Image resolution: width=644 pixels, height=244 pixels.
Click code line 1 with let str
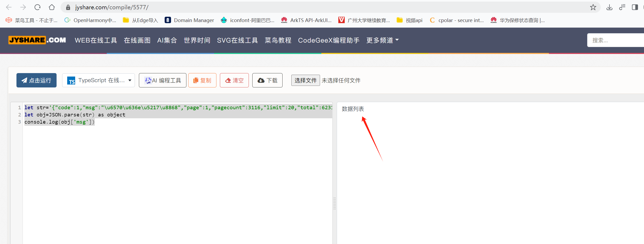point(178,107)
